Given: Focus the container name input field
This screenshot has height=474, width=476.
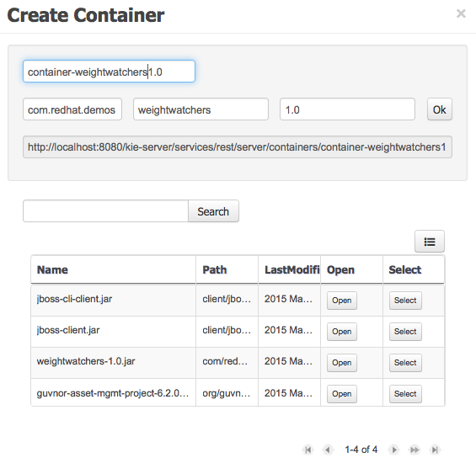Looking at the screenshot, I should [109, 72].
